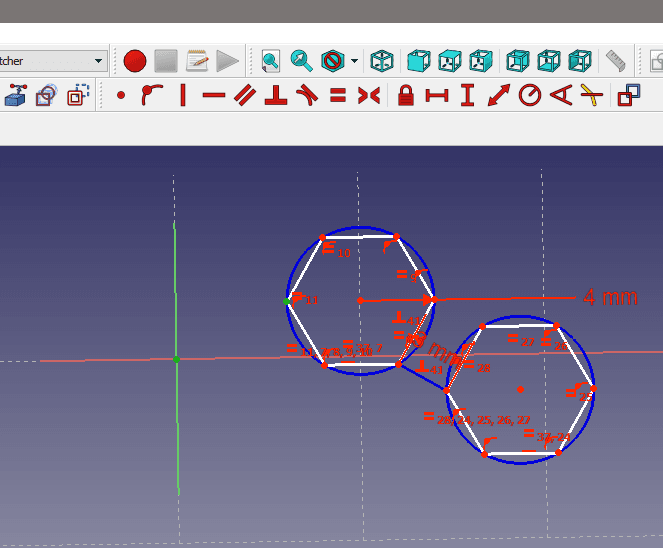Apply the radius constraint

[x=530, y=95]
